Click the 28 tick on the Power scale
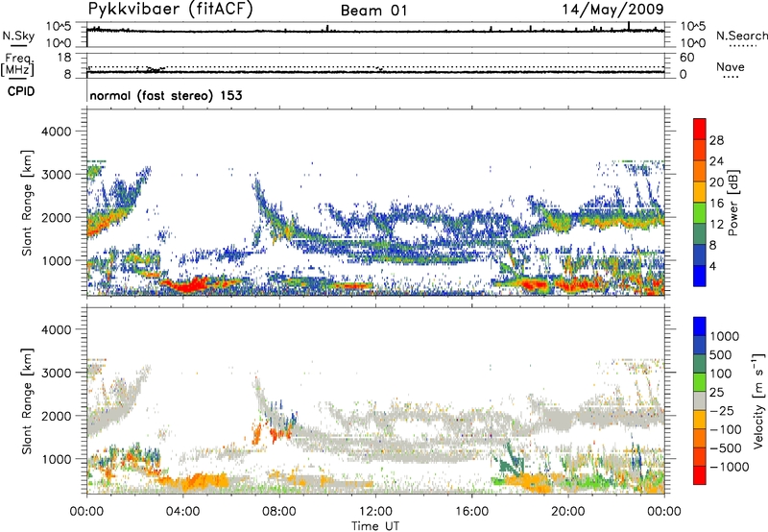Image resolution: width=768 pixels, height=532 pixels. pyautogui.click(x=716, y=140)
